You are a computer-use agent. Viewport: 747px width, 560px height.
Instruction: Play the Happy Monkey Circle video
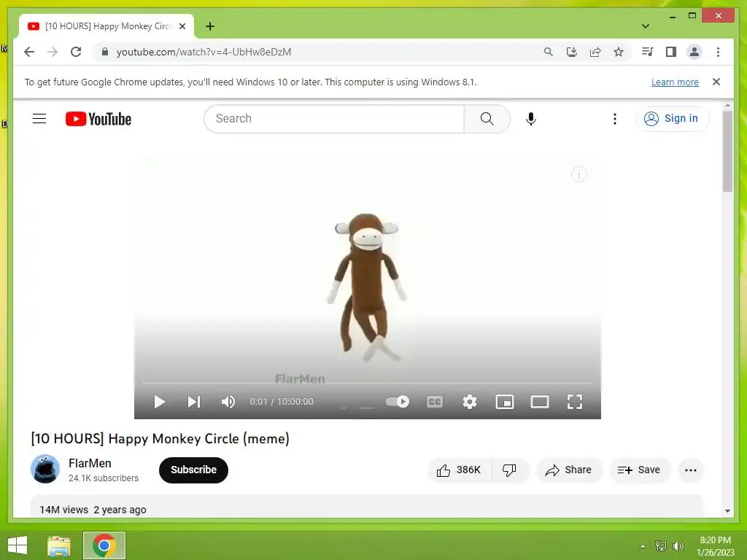pyautogui.click(x=160, y=402)
